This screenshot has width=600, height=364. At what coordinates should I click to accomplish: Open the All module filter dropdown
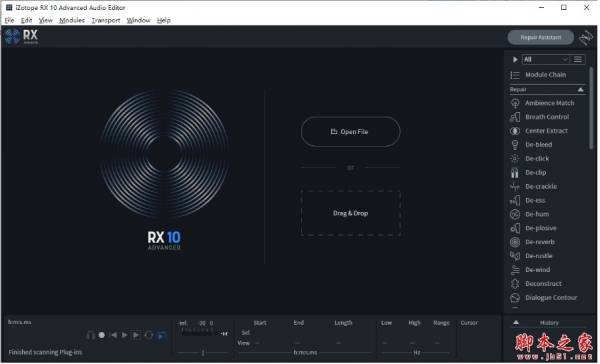(546, 59)
